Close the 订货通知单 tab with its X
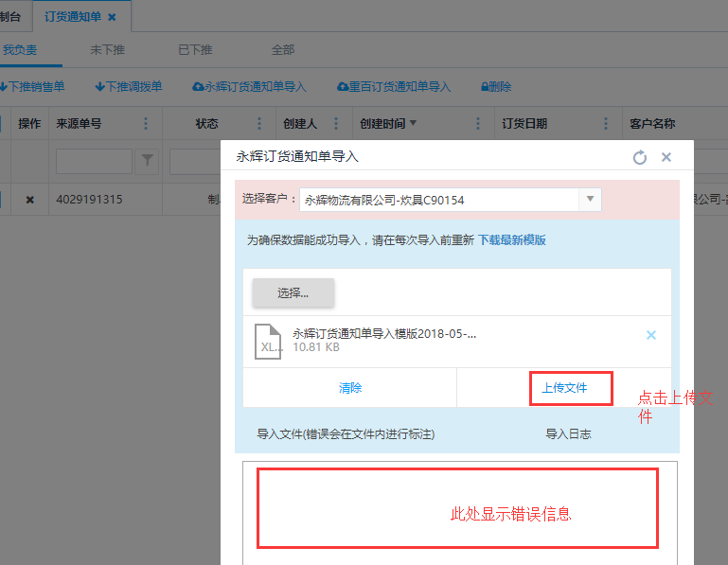This screenshot has width=728, height=565. [x=112, y=17]
